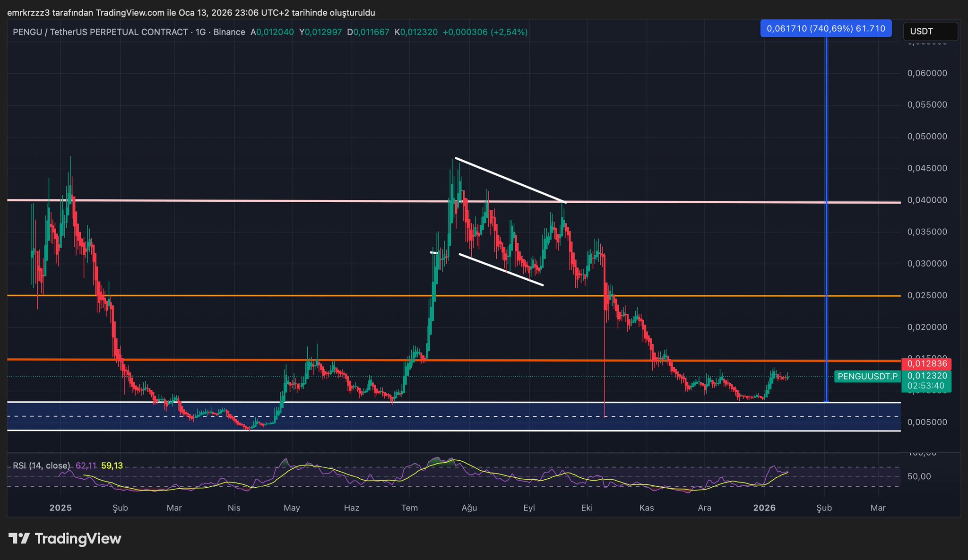Select the 1G interval label
The width and height of the screenshot is (968, 560).
pyautogui.click(x=200, y=32)
